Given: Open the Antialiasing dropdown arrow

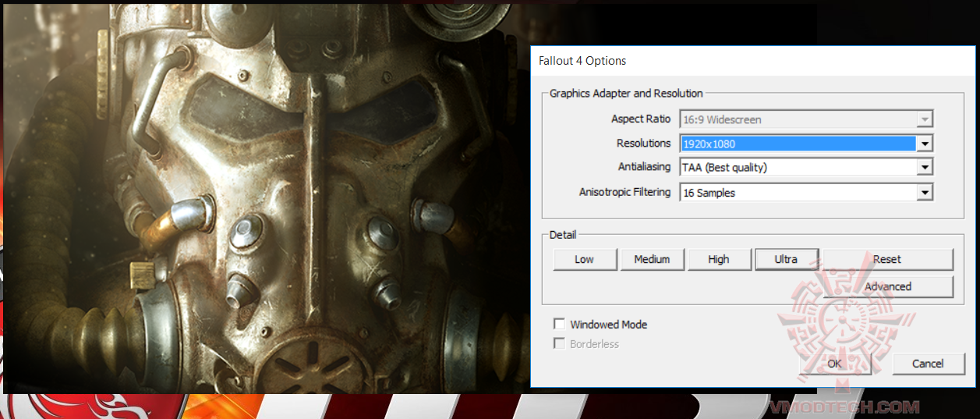Looking at the screenshot, I should 925,167.
